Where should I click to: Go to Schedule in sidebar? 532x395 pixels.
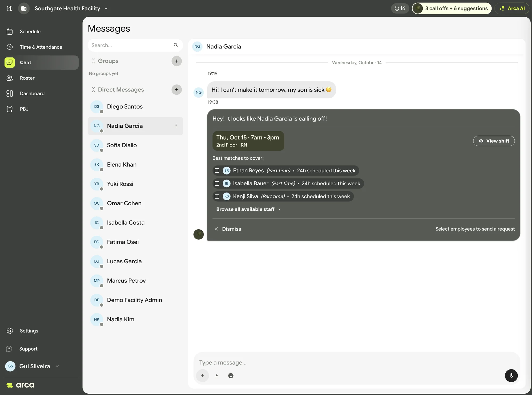41,32
